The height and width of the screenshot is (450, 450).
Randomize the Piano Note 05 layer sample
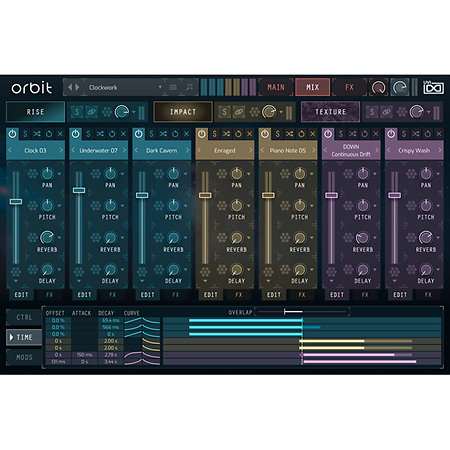pos(289,134)
